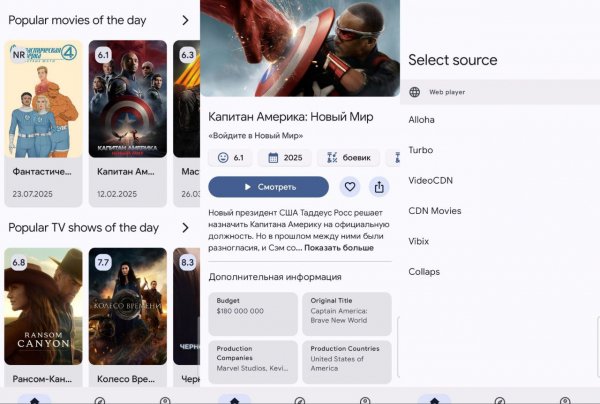Expand Popular TV shows of the day arrow
Viewport: 600px width, 404px height.
tap(185, 228)
